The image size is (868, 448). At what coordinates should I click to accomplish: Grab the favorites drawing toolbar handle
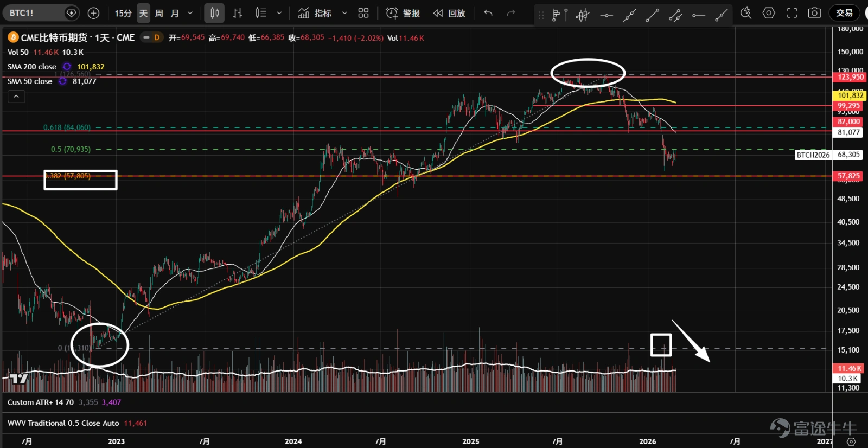pyautogui.click(x=541, y=15)
